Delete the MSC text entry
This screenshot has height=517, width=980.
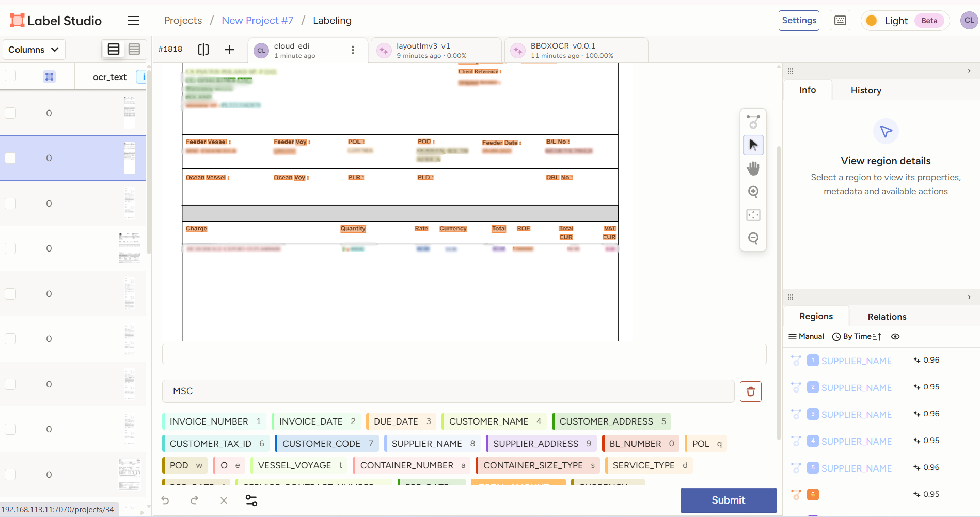click(750, 391)
